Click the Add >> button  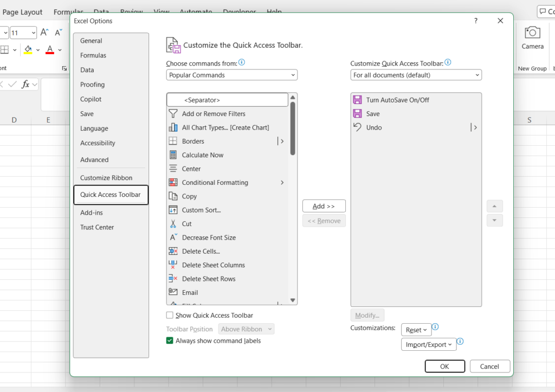click(324, 206)
